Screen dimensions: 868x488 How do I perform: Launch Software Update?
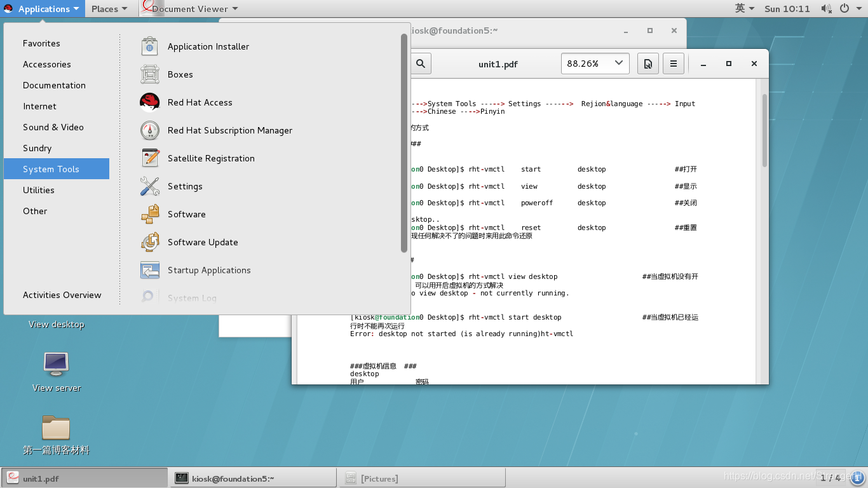(202, 242)
